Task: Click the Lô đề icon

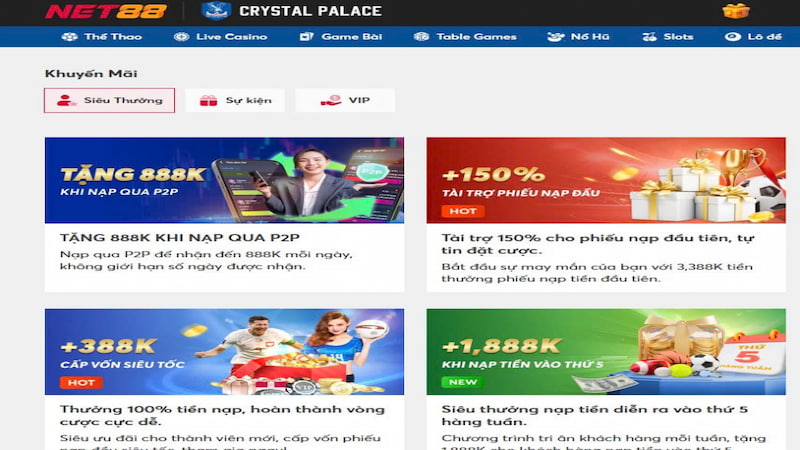Action: coord(733,37)
